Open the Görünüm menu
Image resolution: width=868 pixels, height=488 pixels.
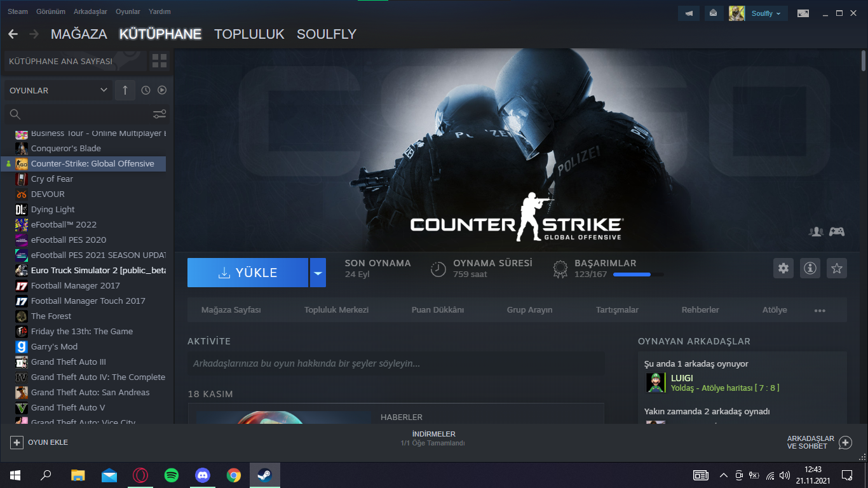[50, 11]
